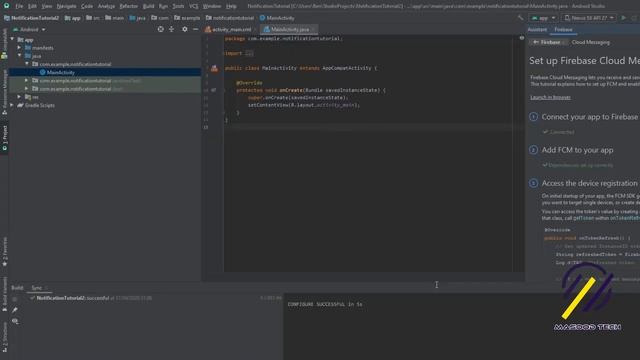Click Connect your app to Firebase heading
The image size is (640, 360).
point(589,117)
